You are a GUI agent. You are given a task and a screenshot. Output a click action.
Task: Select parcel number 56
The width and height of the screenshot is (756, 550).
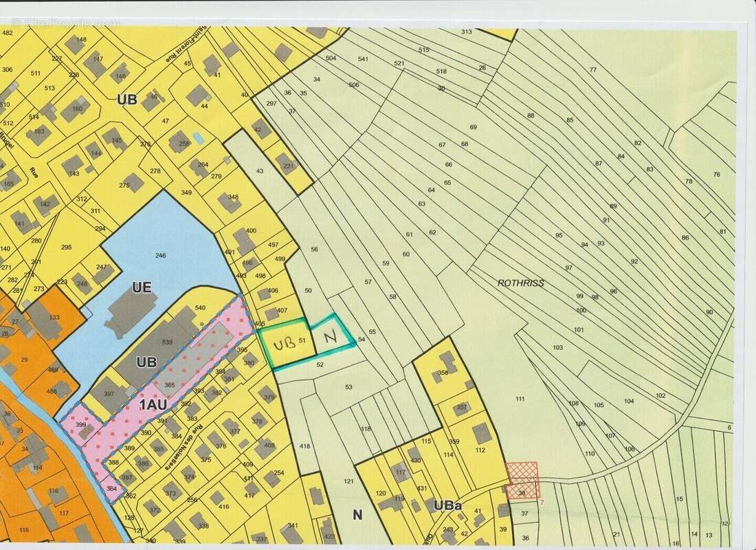[x=314, y=250]
